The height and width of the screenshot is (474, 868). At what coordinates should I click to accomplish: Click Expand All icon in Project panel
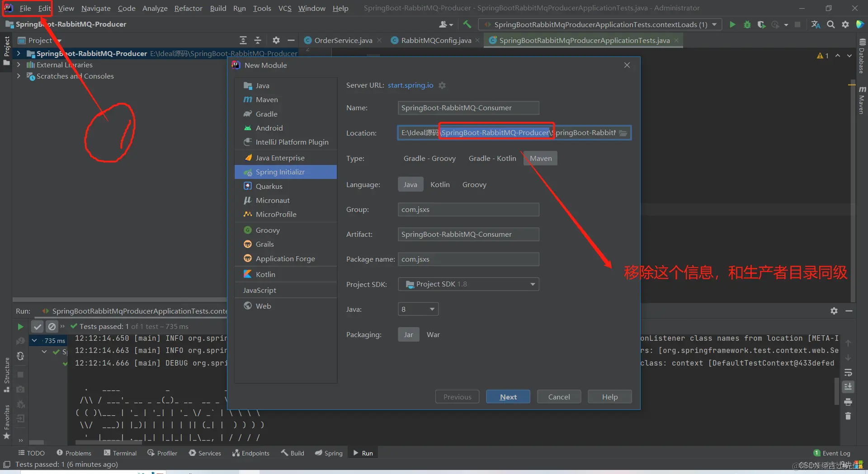click(243, 40)
